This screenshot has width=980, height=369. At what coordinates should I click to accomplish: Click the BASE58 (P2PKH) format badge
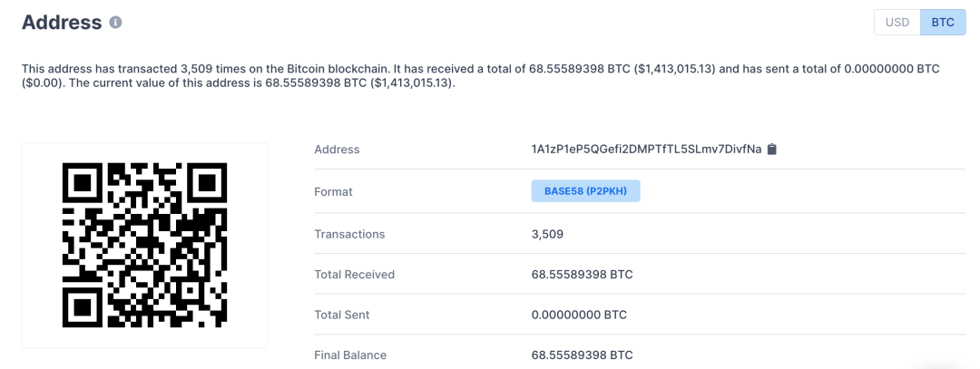coord(585,191)
